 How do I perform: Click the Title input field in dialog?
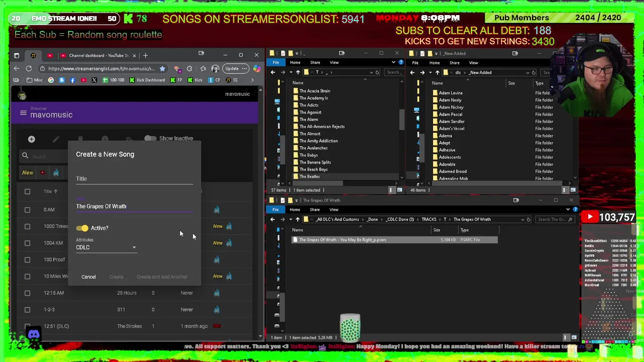tap(134, 179)
